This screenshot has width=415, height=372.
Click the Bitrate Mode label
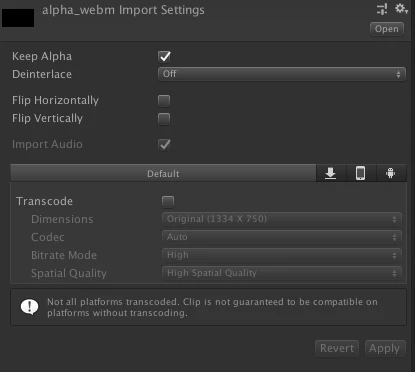coord(64,255)
